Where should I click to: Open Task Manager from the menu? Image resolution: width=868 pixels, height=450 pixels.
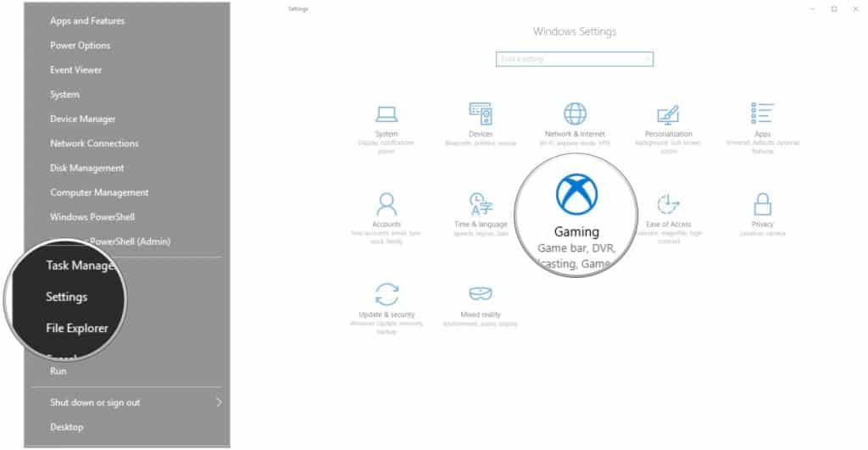81,266
